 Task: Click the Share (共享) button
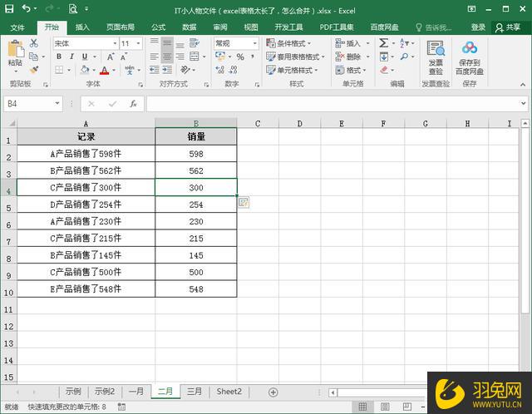tap(508, 27)
